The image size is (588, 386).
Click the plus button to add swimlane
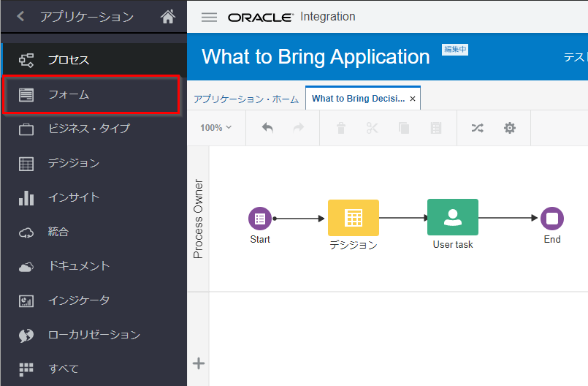pyautogui.click(x=198, y=363)
